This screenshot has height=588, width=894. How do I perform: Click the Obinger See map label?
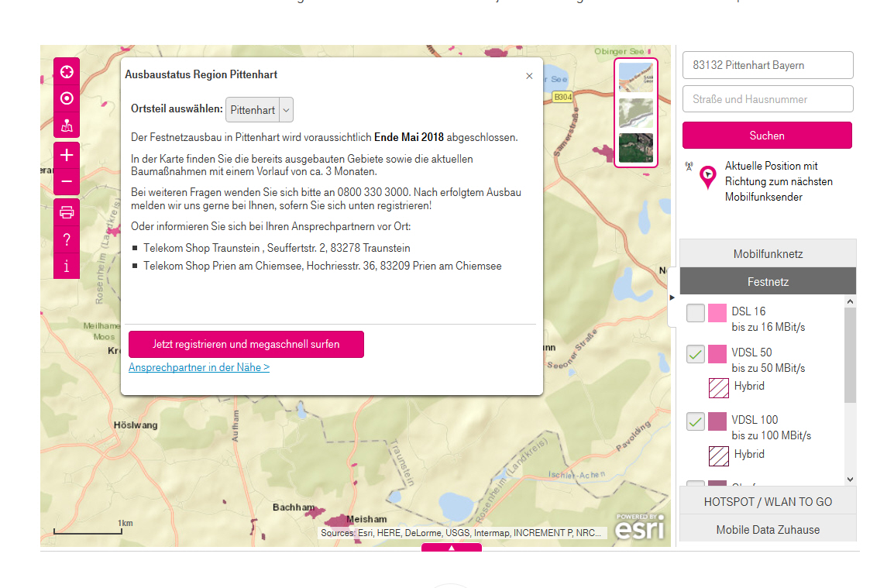click(x=619, y=51)
